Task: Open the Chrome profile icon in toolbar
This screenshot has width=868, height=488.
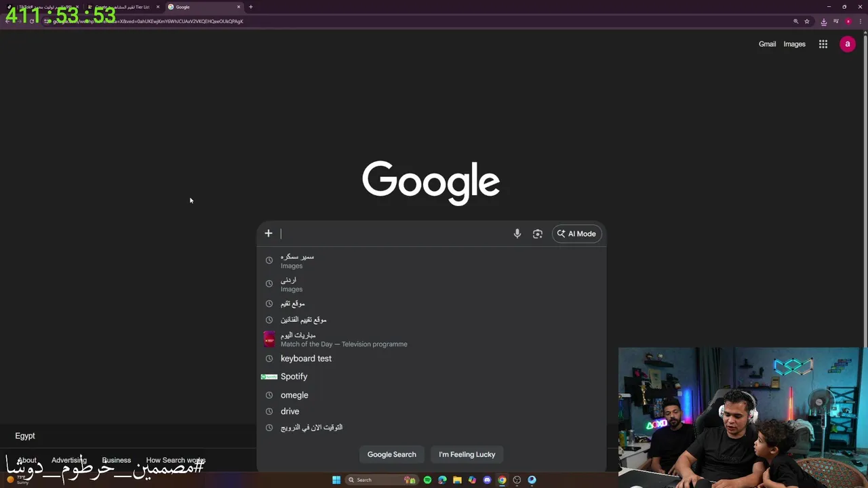Action: (848, 21)
